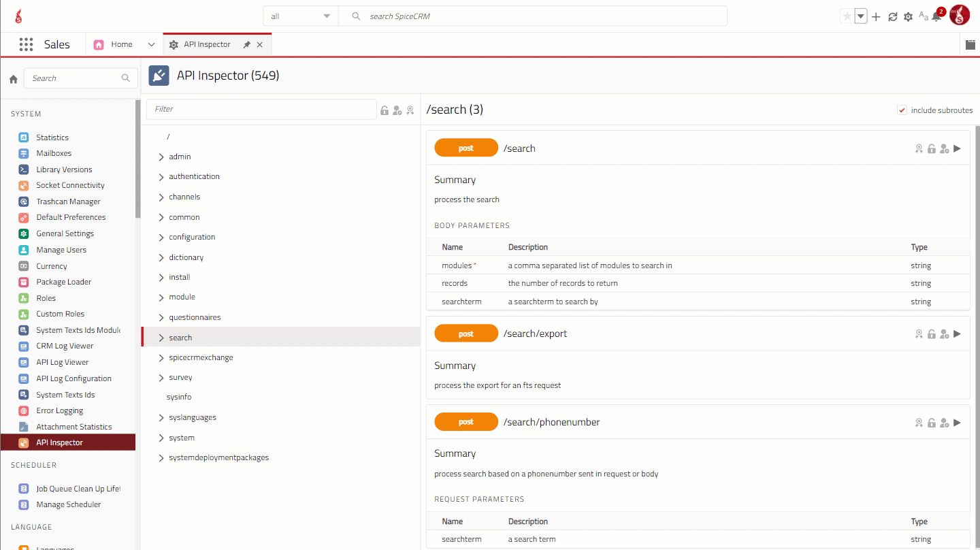Toggle the include subroutes checkbox
Screen dimensions: 980x550
(902, 110)
